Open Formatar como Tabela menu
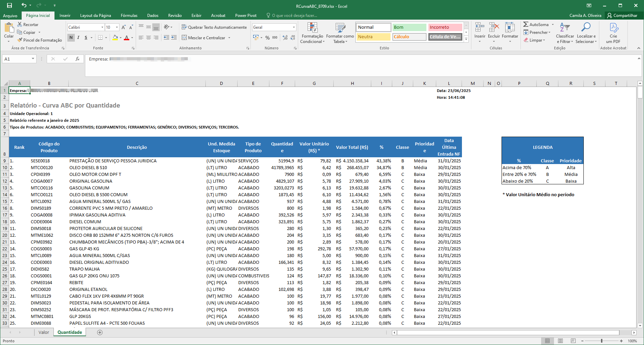644x345 pixels. pos(340,33)
